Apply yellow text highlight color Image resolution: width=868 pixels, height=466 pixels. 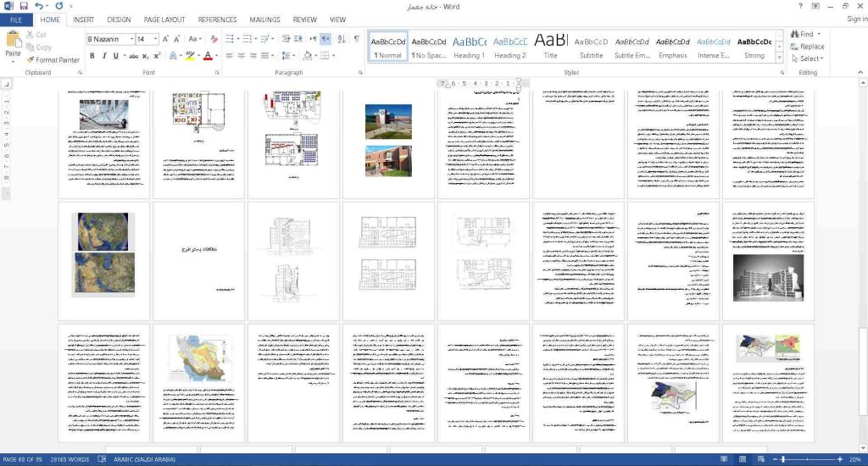pos(190,56)
